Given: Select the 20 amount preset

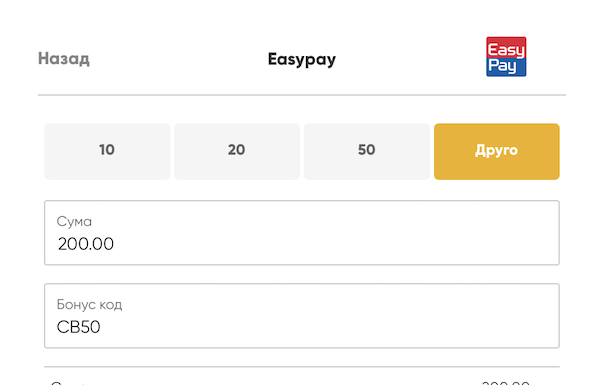Looking at the screenshot, I should [237, 151].
